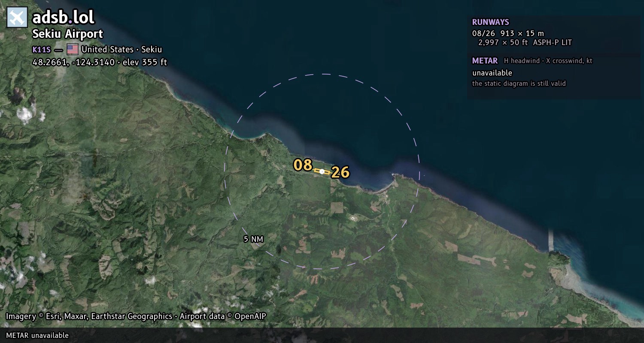Click the RUNWAYS panel heading
This screenshot has height=343, width=644.
tap(490, 22)
